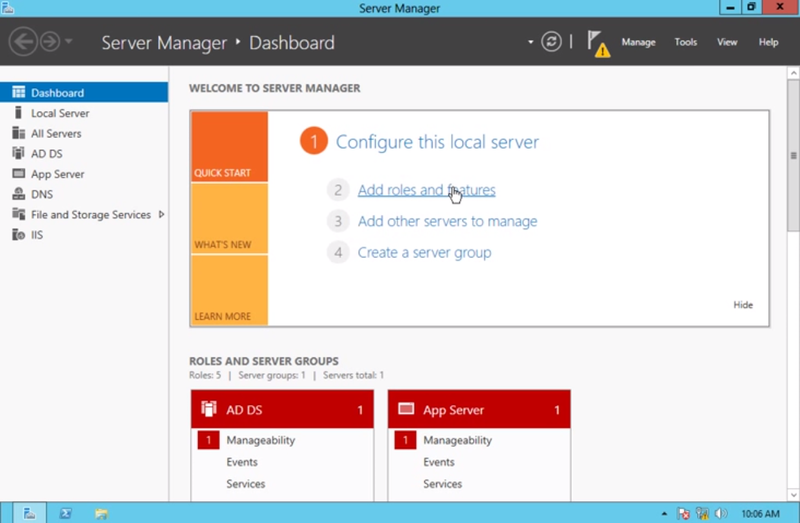The height and width of the screenshot is (523, 800).
Task: Select IIS in the navigation pane
Action: tap(84, 235)
